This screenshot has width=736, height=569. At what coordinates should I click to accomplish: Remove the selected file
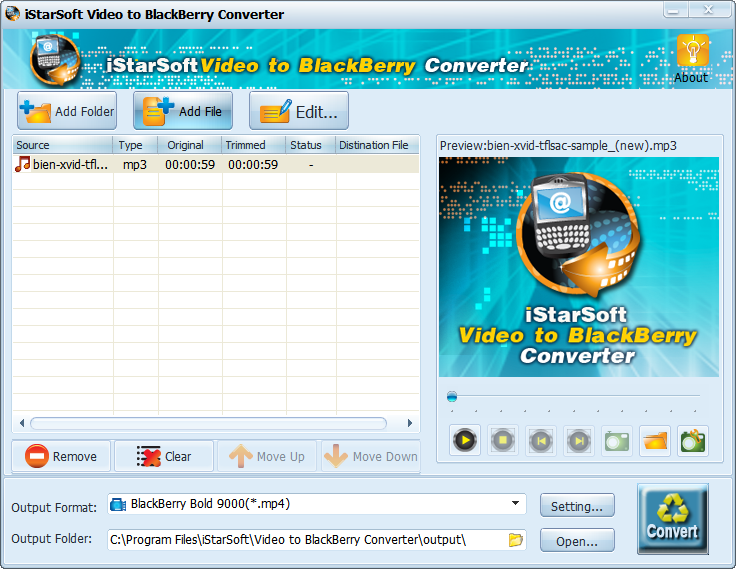[61, 456]
